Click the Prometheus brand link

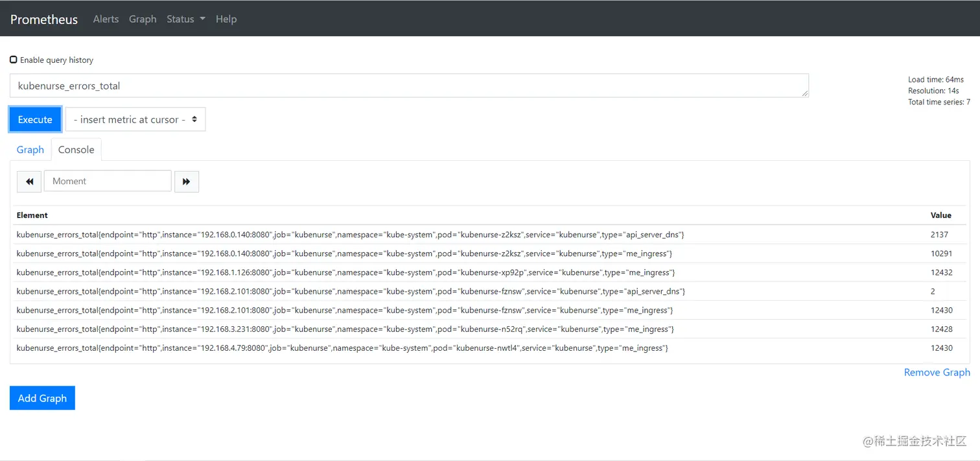[44, 19]
